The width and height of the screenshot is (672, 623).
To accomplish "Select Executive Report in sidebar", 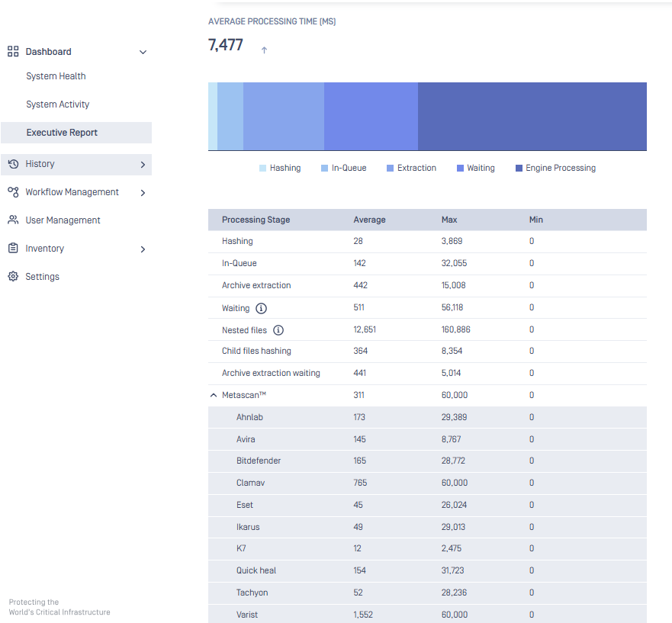I will click(62, 133).
